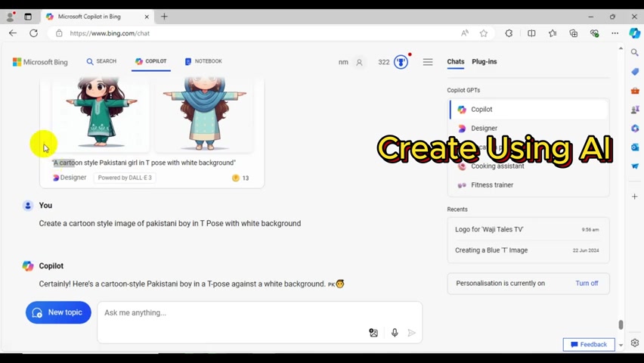Click the Microsoft Bing logo
The width and height of the screenshot is (644, 363).
pyautogui.click(x=40, y=62)
